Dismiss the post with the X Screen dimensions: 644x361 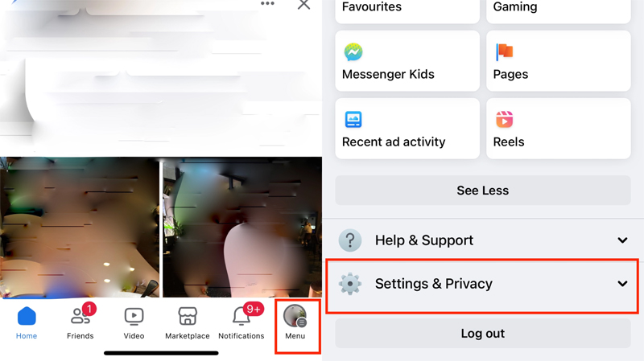point(304,5)
